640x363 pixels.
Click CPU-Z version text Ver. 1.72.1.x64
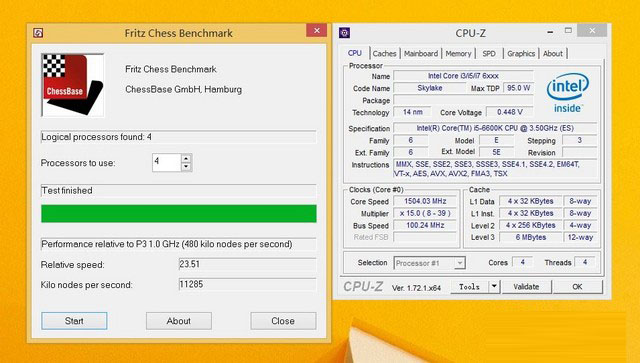(416, 288)
